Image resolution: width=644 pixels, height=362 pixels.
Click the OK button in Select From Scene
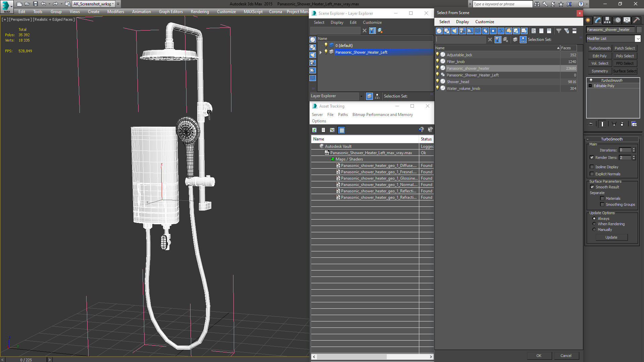click(x=539, y=356)
